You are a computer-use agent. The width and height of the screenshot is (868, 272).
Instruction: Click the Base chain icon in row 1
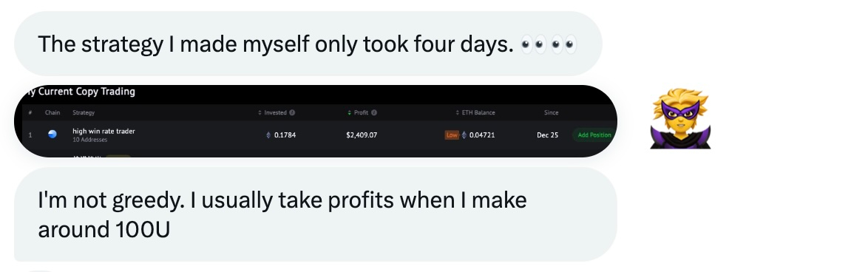52,134
